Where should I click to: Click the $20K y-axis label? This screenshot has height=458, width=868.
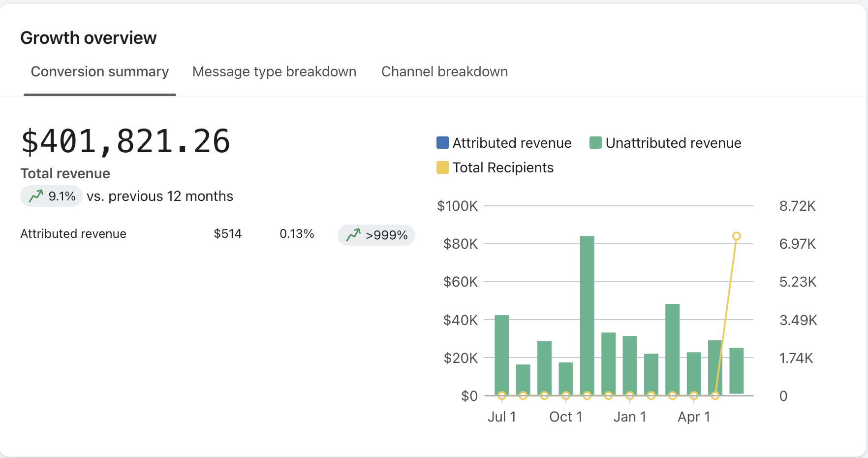coord(461,358)
